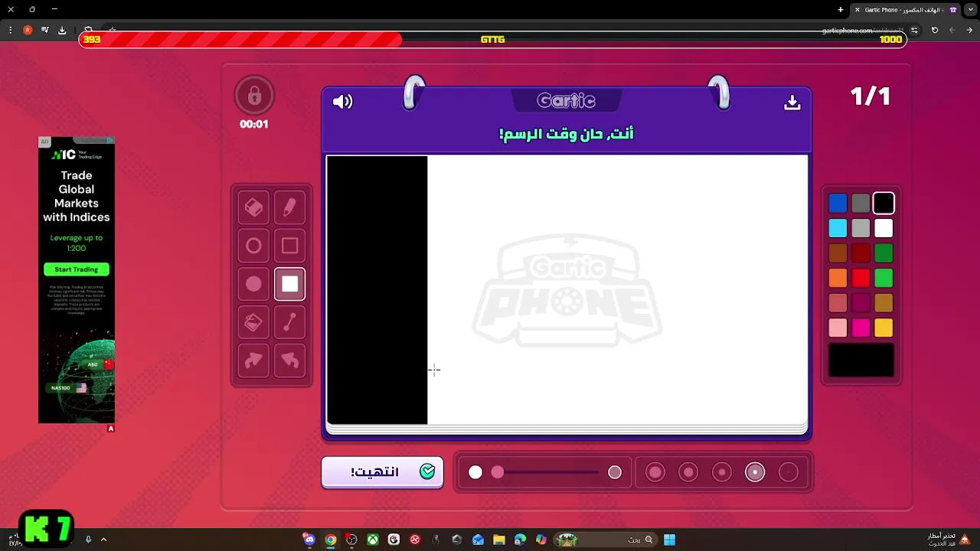This screenshot has width=980, height=551.
Task: Pick the blue color swatch
Action: 838,203
